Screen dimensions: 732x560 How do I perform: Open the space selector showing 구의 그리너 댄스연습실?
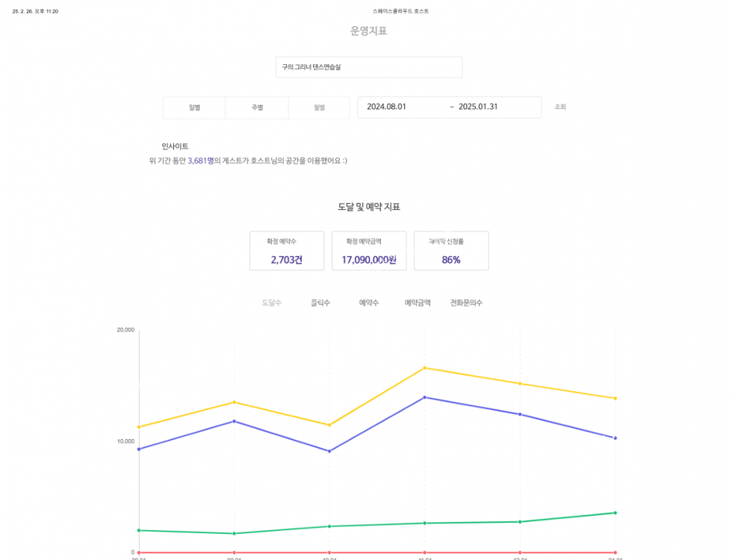click(368, 67)
